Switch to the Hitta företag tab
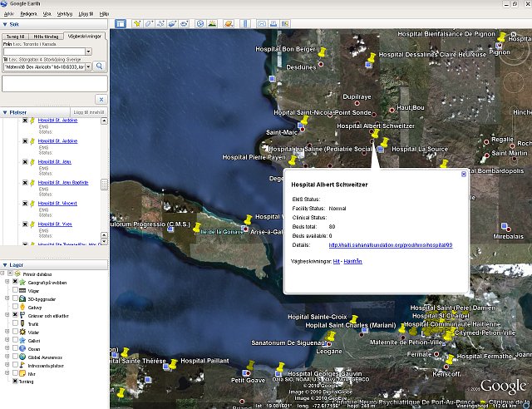The width and height of the screenshot is (532, 409). click(x=46, y=37)
